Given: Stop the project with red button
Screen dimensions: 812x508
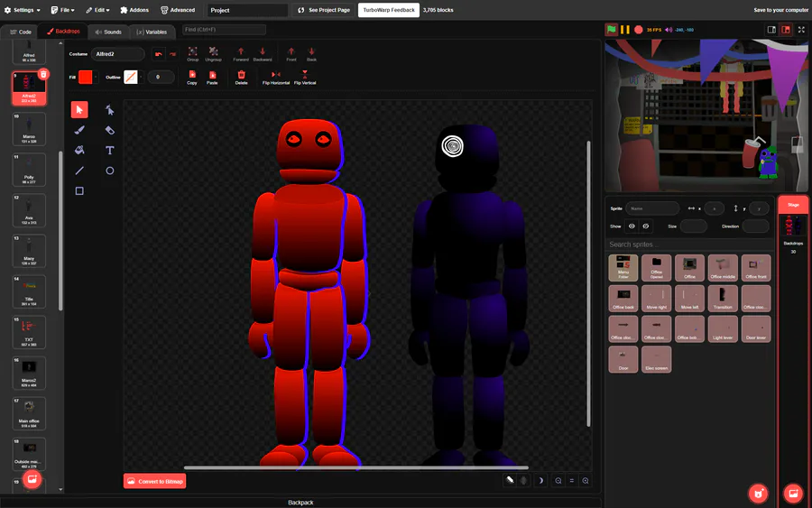Looking at the screenshot, I should pos(639,30).
